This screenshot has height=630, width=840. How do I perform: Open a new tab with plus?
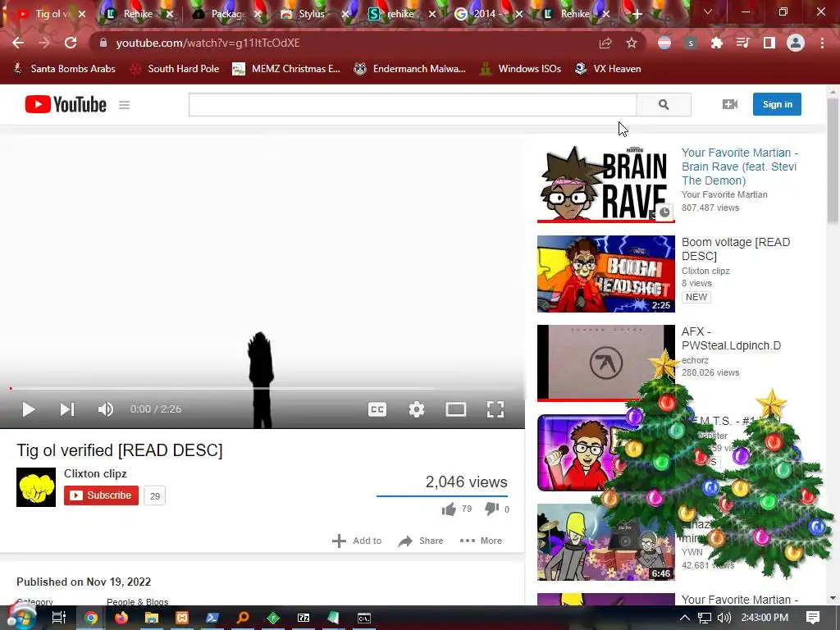point(637,14)
